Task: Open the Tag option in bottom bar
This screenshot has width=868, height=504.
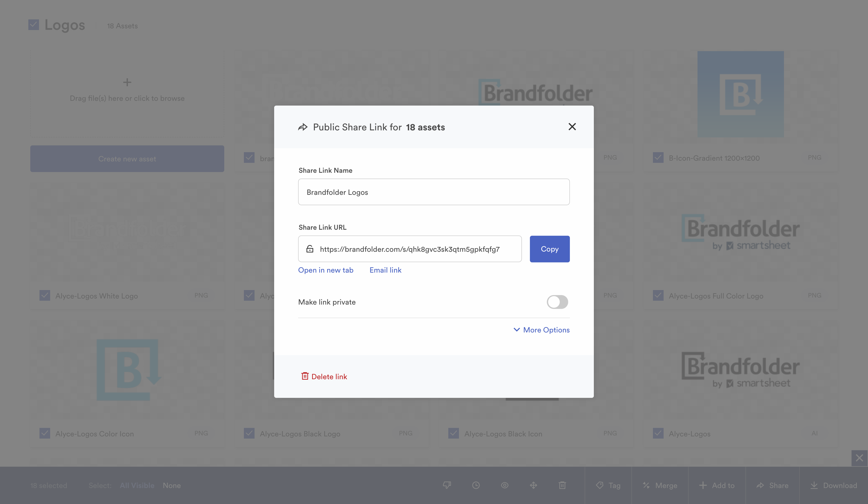Action: [x=608, y=485]
